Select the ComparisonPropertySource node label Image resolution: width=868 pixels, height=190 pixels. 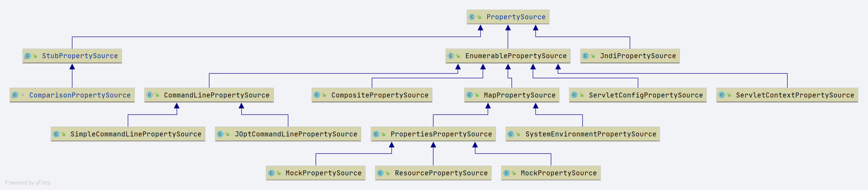click(80, 95)
